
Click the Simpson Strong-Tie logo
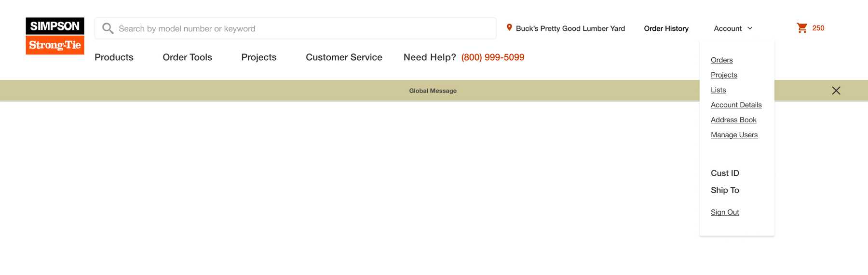click(x=55, y=36)
